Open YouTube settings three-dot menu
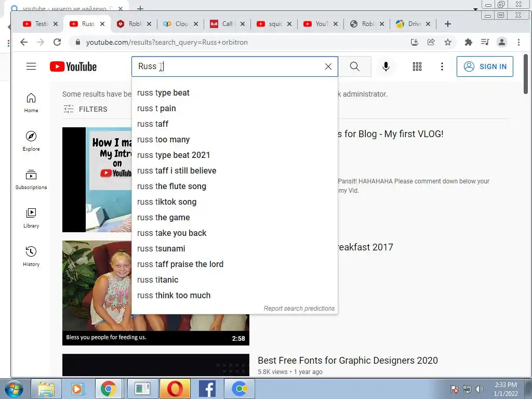This screenshot has width=532, height=399. pyautogui.click(x=442, y=66)
